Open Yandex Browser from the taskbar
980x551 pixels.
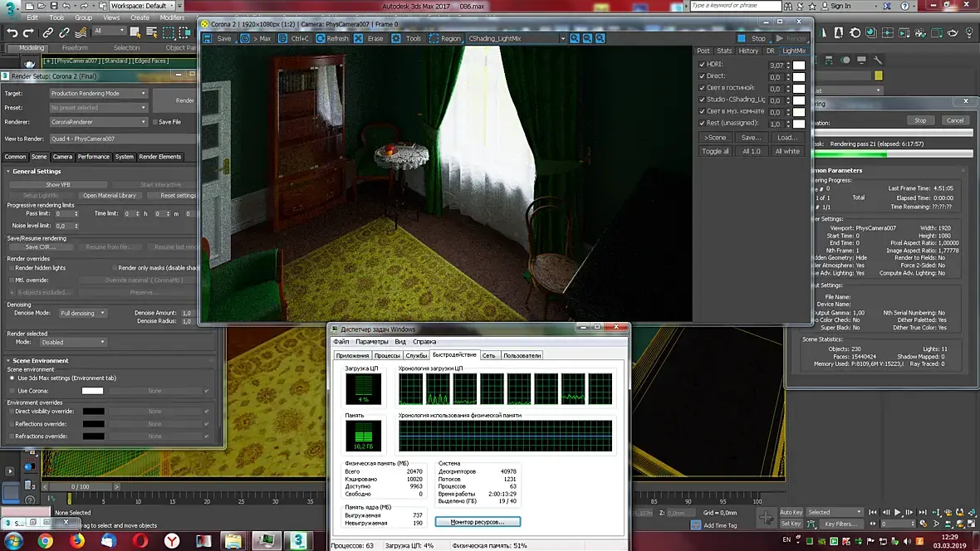172,540
